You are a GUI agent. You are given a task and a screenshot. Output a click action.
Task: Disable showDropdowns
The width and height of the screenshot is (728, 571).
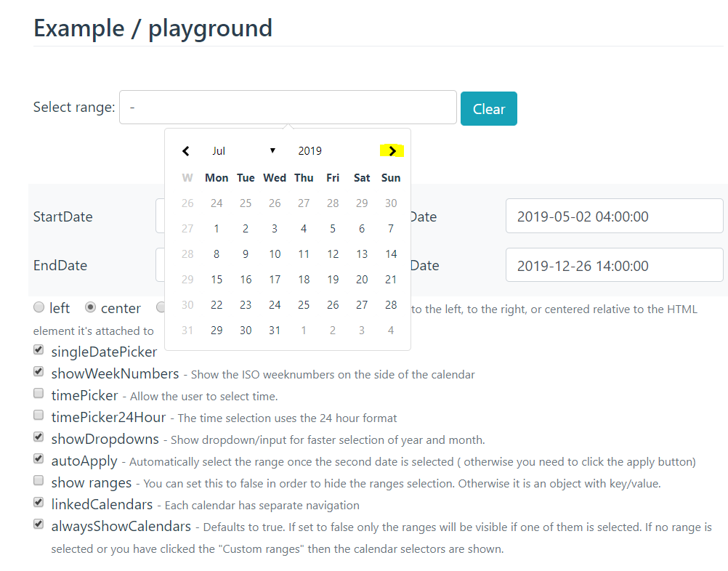click(38, 437)
